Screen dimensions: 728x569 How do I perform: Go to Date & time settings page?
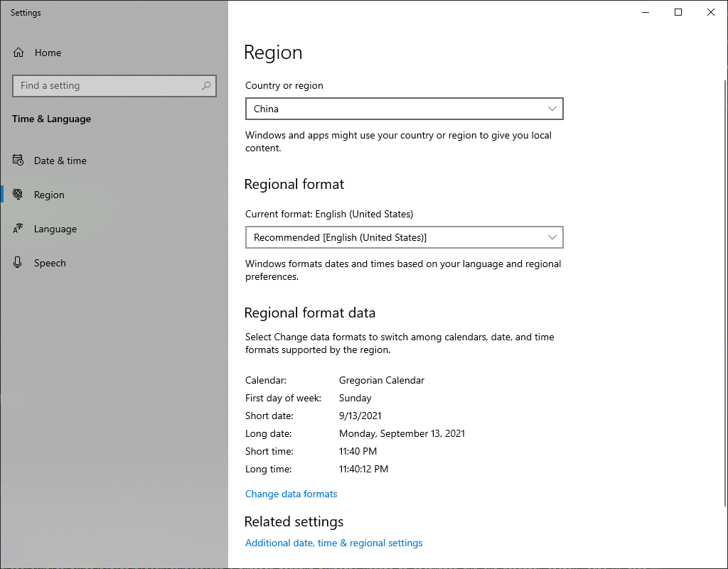(x=60, y=161)
